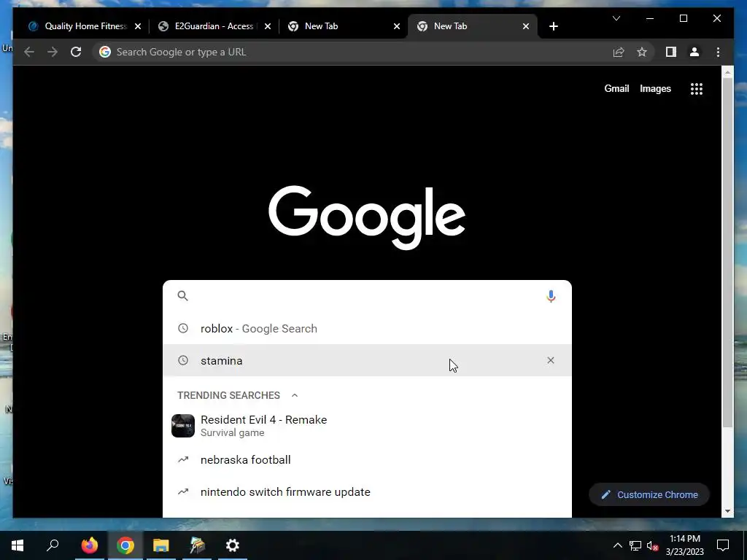Close the Quality Home Fitness tab
This screenshot has width=747, height=560.
tap(138, 27)
